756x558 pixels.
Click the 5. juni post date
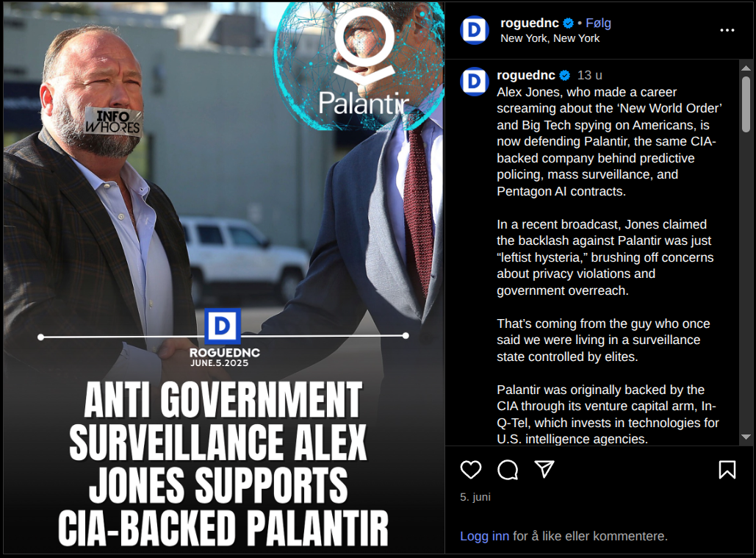coord(475,497)
